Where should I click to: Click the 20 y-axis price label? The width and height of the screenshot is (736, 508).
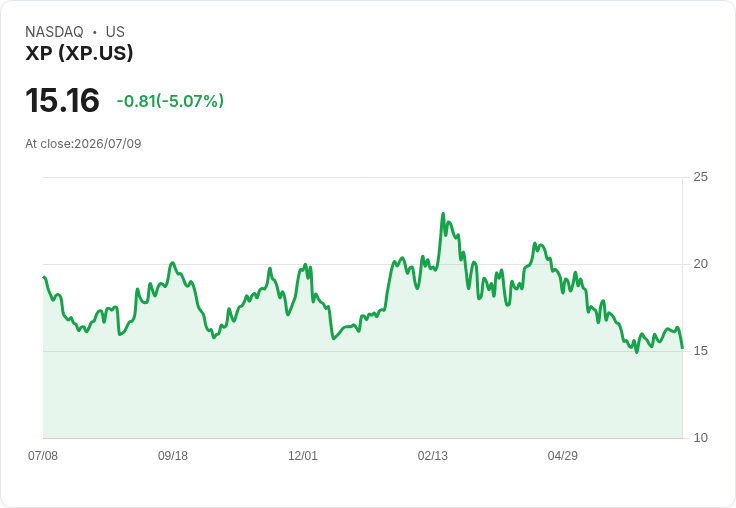click(x=700, y=264)
